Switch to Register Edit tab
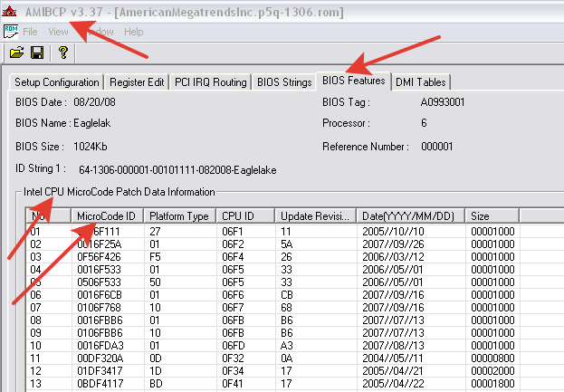This screenshot has height=392, width=564. 137,82
